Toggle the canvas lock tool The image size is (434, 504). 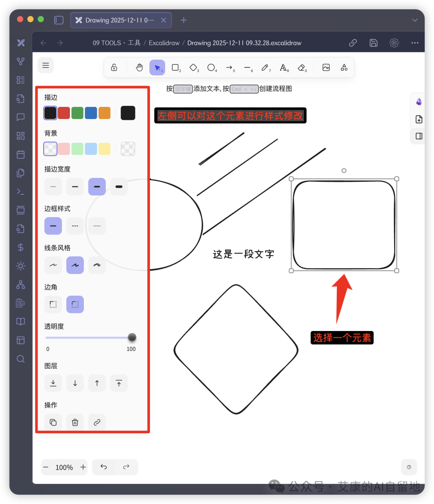click(114, 68)
